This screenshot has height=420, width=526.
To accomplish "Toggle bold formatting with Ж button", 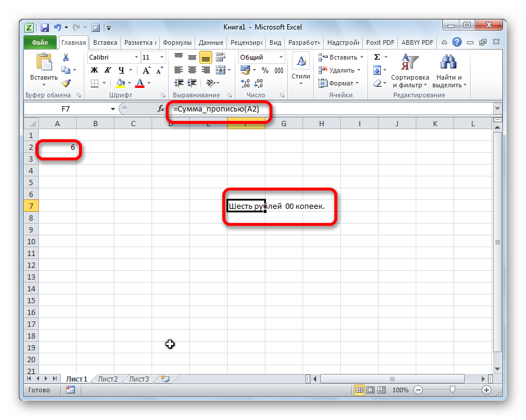I will click(94, 70).
